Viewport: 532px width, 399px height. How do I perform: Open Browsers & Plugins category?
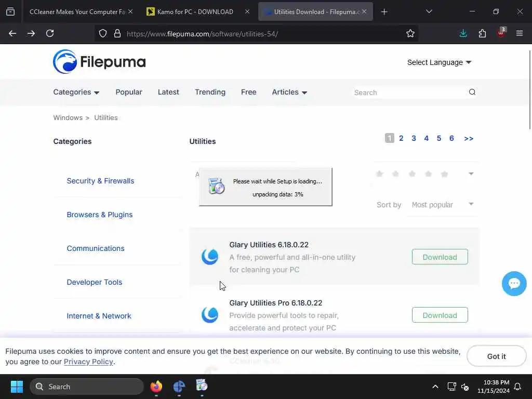[x=99, y=215]
